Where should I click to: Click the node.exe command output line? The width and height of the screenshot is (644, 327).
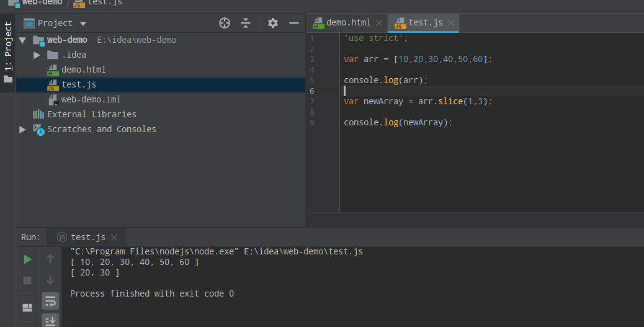click(217, 251)
